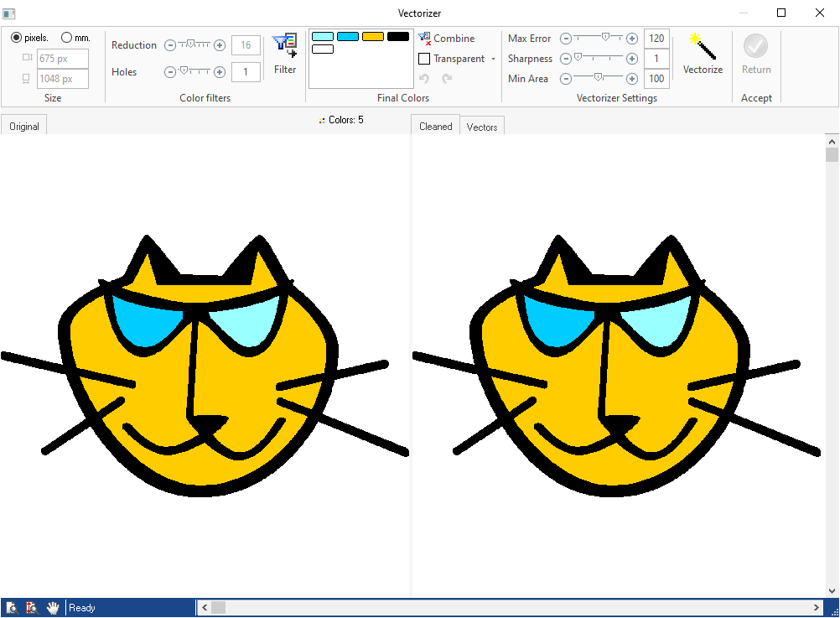Viewport: 840px width, 618px height.
Task: Click the zoom magnifier icon in status bar
Action: [x=12, y=608]
